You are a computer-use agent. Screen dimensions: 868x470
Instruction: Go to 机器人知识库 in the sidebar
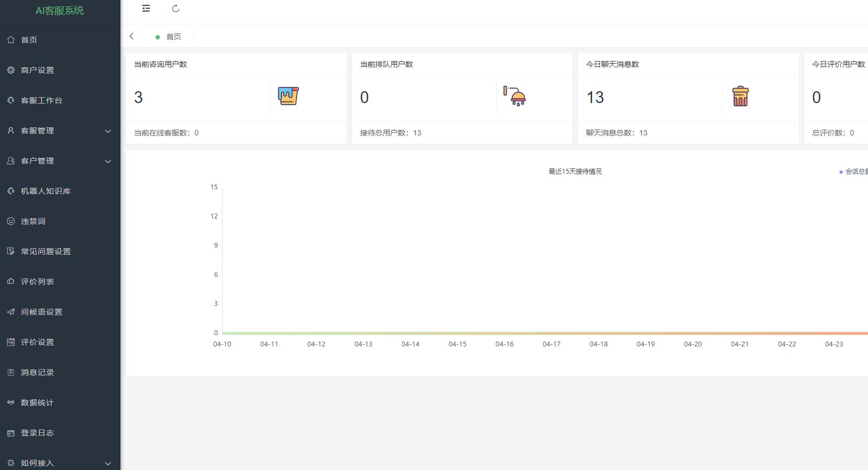[45, 191]
